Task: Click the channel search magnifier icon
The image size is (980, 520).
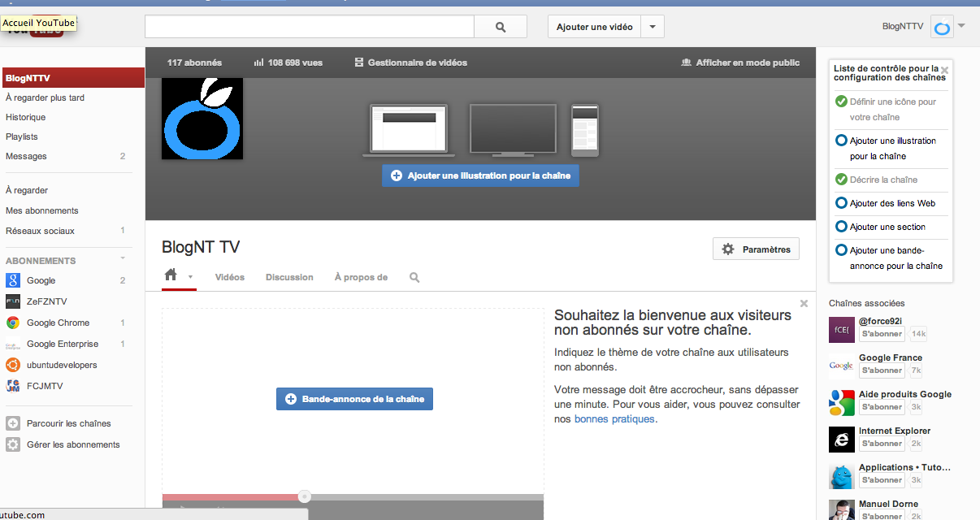Action: pos(414,277)
